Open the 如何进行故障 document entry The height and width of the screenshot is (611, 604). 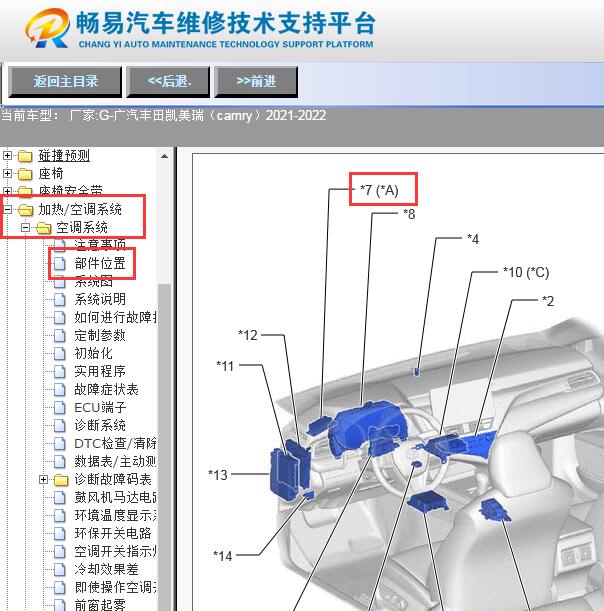coord(115,317)
